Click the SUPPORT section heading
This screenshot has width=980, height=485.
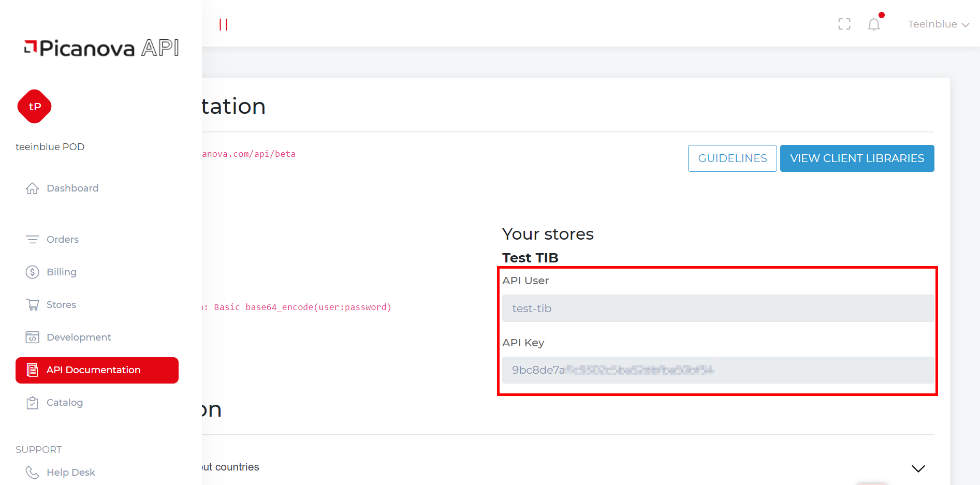pos(38,450)
